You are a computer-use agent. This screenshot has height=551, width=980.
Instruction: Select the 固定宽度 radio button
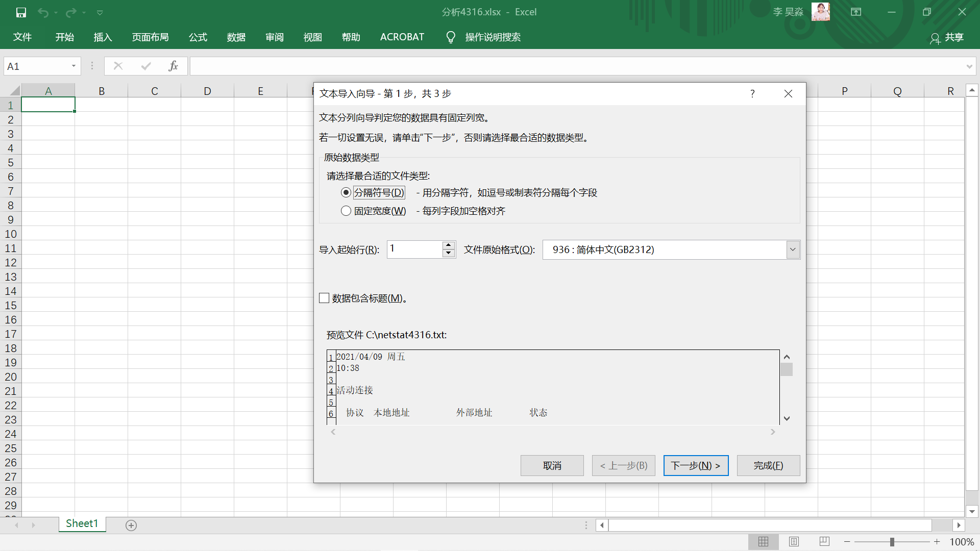(x=346, y=211)
